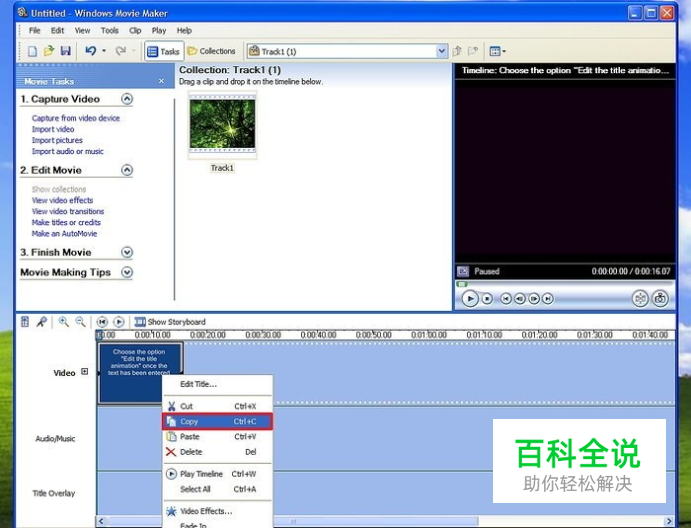Click the Set Audio Levels icon
691x528 pixels.
25,322
